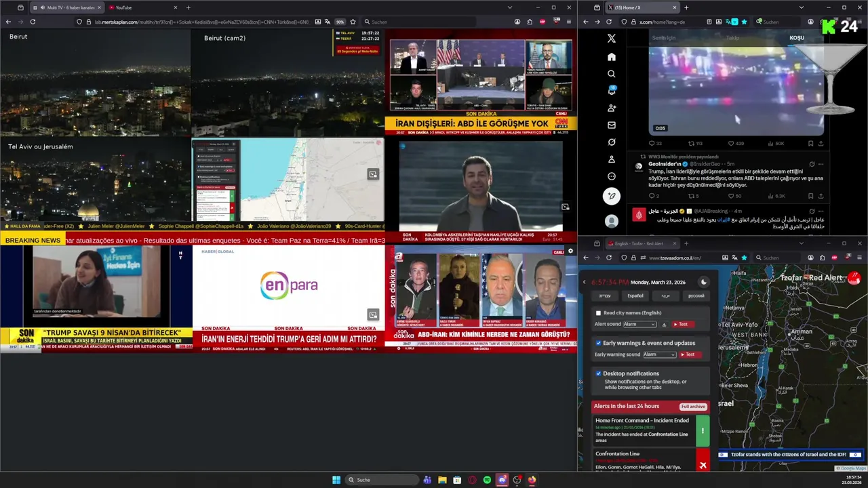Enable Read city names (English) checkbox

(x=598, y=313)
